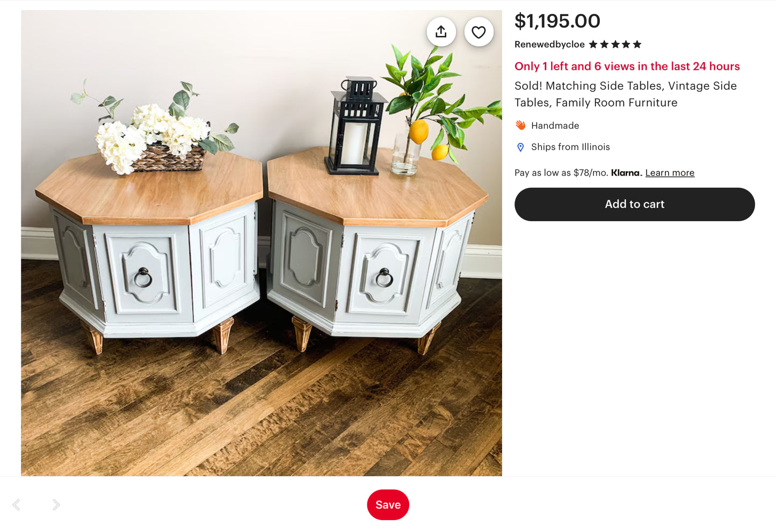Click the orange Handmade hand icon

[x=520, y=125]
